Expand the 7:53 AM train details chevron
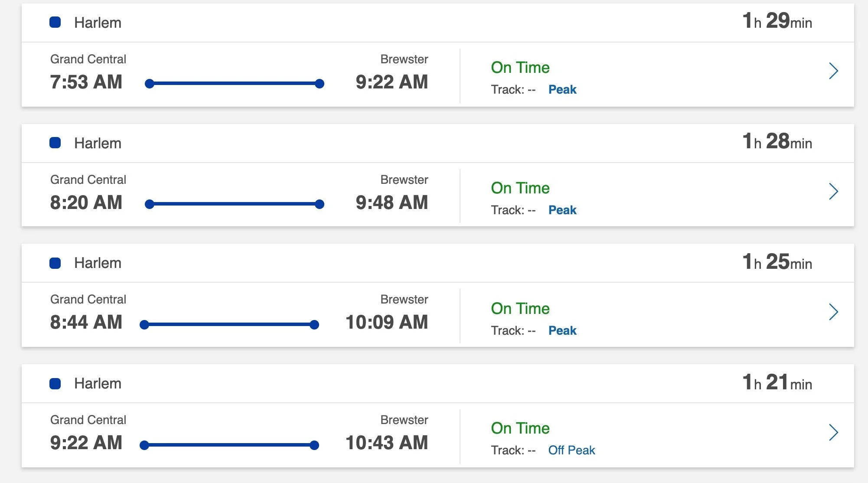Viewport: 868px width, 483px height. coord(833,71)
